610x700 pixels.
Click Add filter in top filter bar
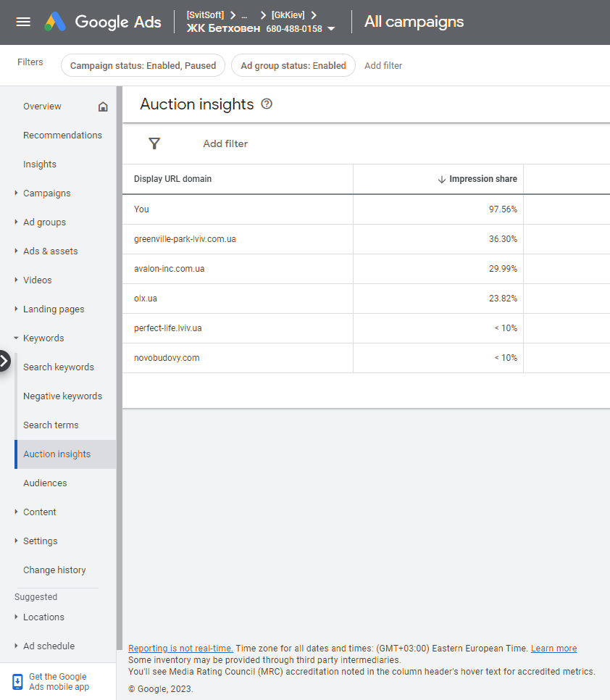383,66
